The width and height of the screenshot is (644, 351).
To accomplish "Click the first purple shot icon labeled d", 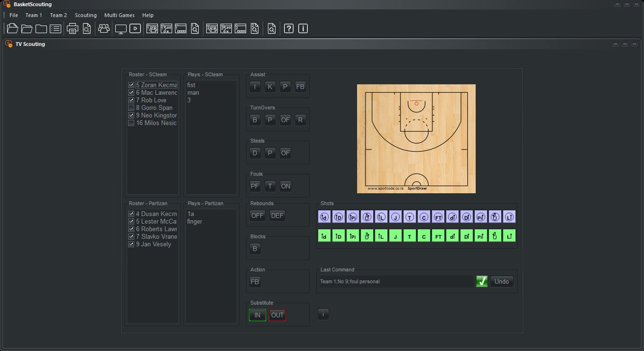I will (x=324, y=217).
